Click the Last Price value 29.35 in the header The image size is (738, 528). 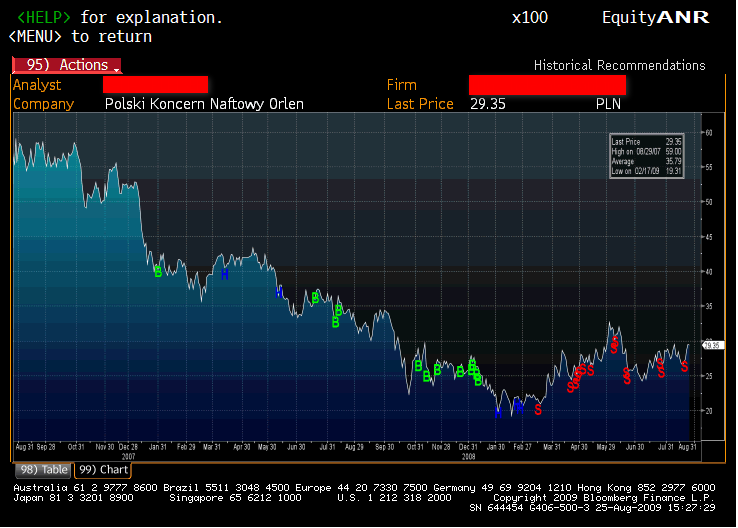coord(488,104)
